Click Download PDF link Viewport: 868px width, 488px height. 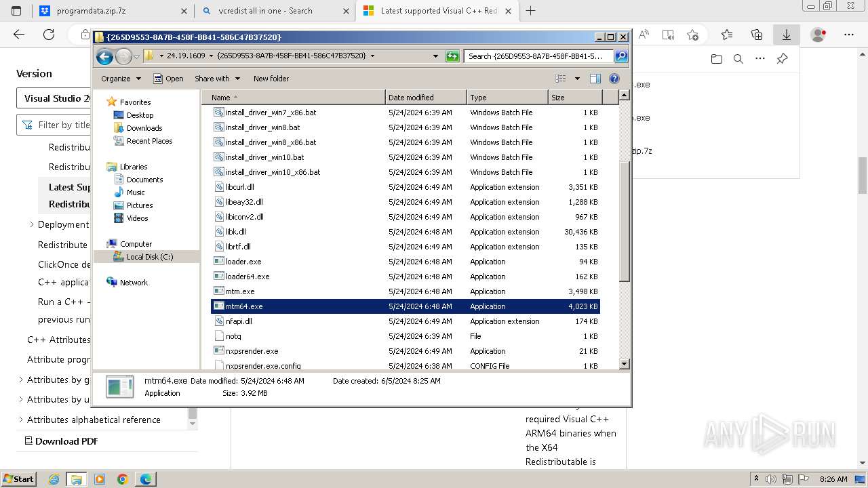(x=62, y=441)
